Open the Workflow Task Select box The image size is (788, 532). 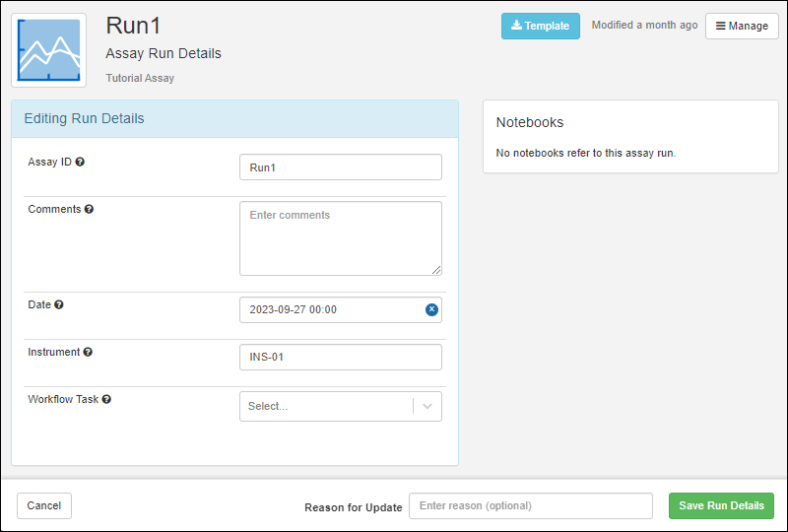[x=325, y=406]
